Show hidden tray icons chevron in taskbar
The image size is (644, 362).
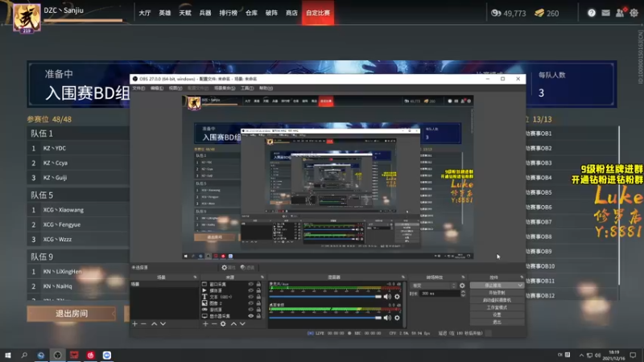pos(581,355)
